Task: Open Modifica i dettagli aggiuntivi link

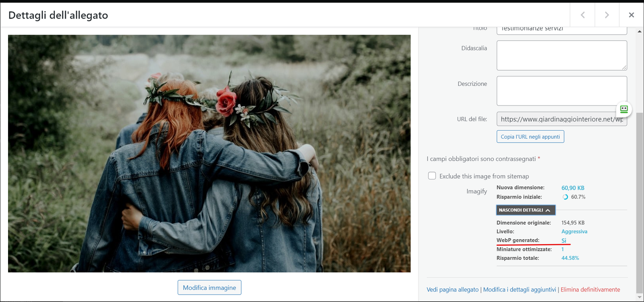Action: click(x=520, y=289)
